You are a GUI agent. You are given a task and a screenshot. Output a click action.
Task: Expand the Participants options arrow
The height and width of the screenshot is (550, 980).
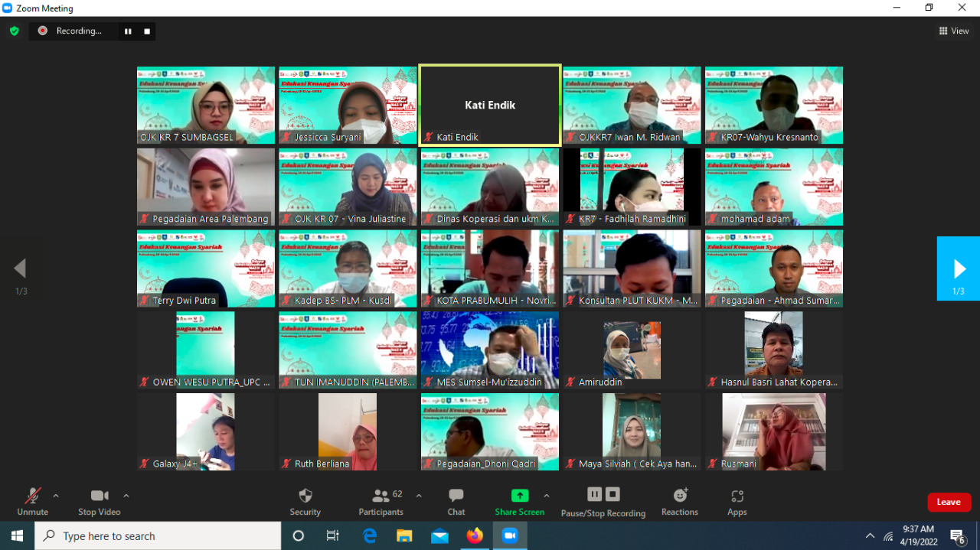click(419, 496)
